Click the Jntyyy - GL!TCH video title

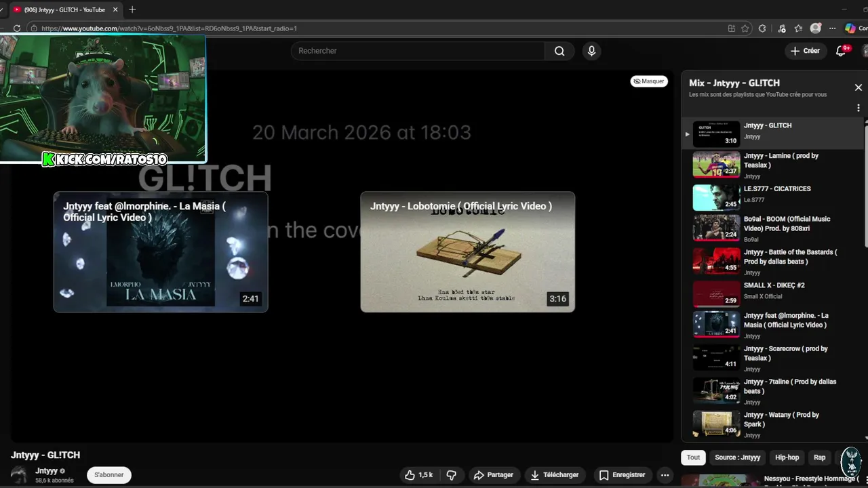tap(45, 455)
